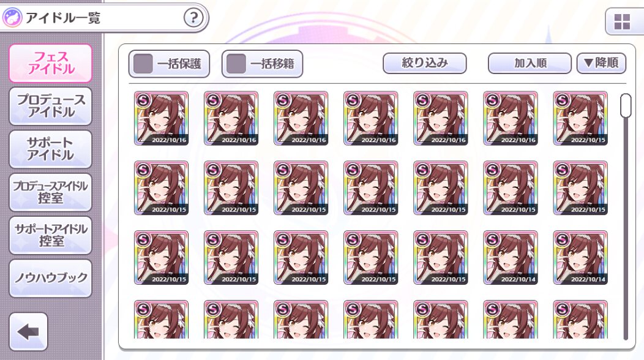The height and width of the screenshot is (360, 644).
Task: Toggle the 一括保護 checkbox
Action: point(143,64)
